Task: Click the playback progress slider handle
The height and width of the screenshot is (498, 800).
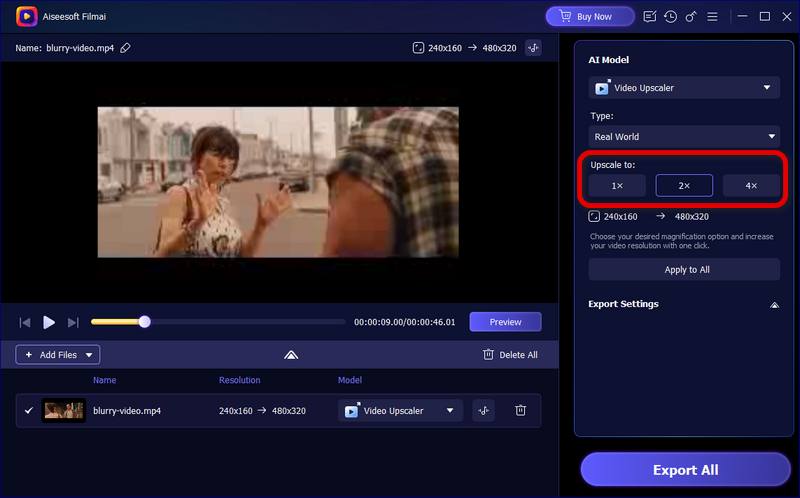Action: point(145,322)
